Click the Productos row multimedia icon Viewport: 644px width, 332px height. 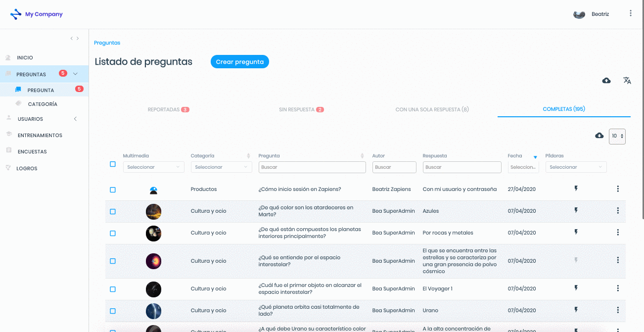coord(153,190)
